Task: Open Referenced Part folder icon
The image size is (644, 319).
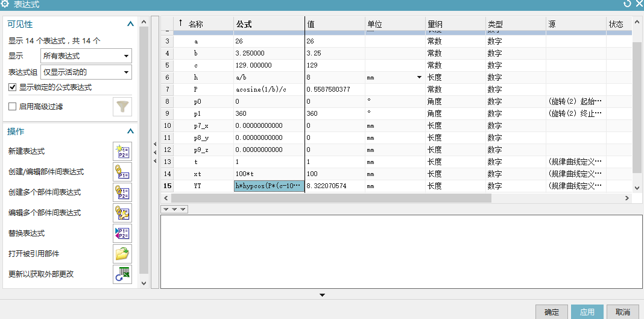Action: tap(122, 254)
